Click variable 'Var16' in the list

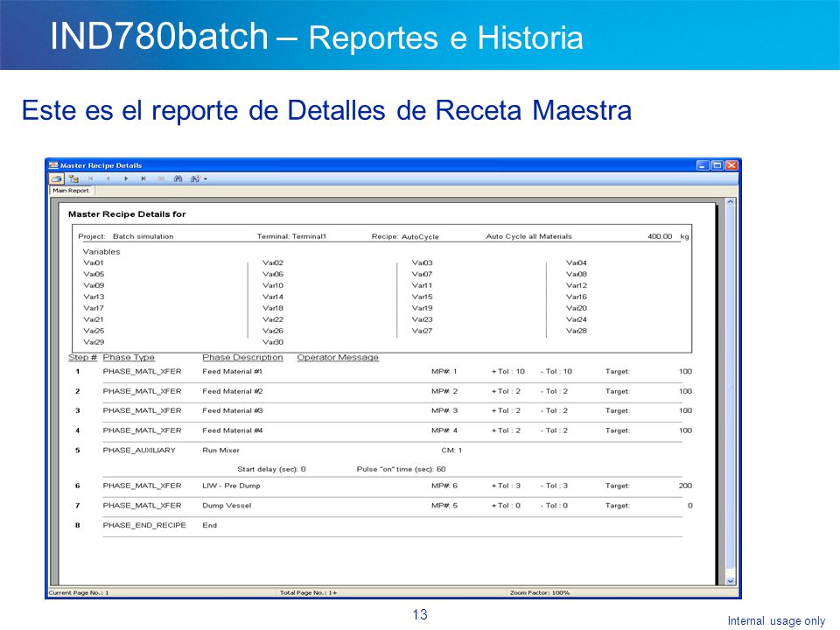(x=577, y=297)
